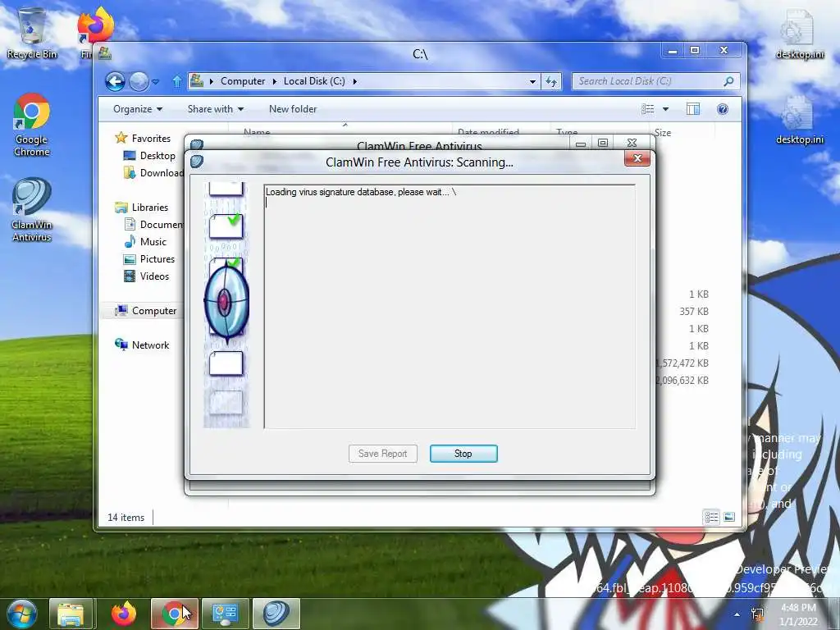Go up one folder level in Explorer
Image resolution: width=840 pixels, height=630 pixels.
[x=177, y=81]
